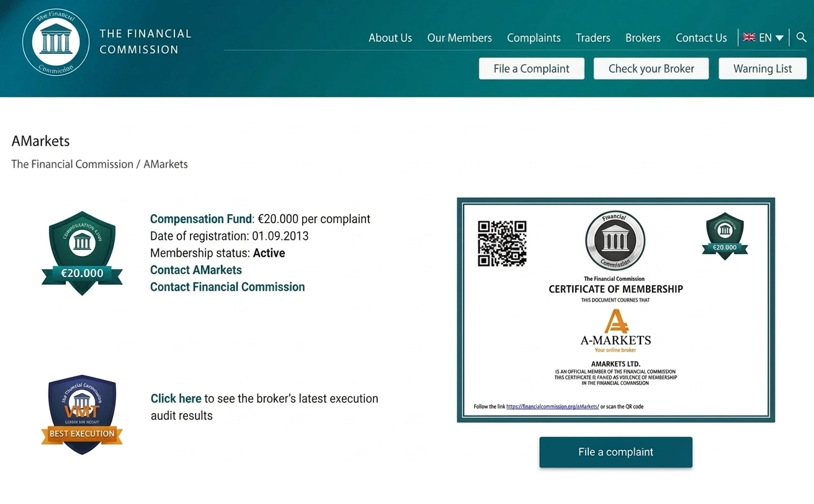Expand the EN language dropdown

click(771, 38)
